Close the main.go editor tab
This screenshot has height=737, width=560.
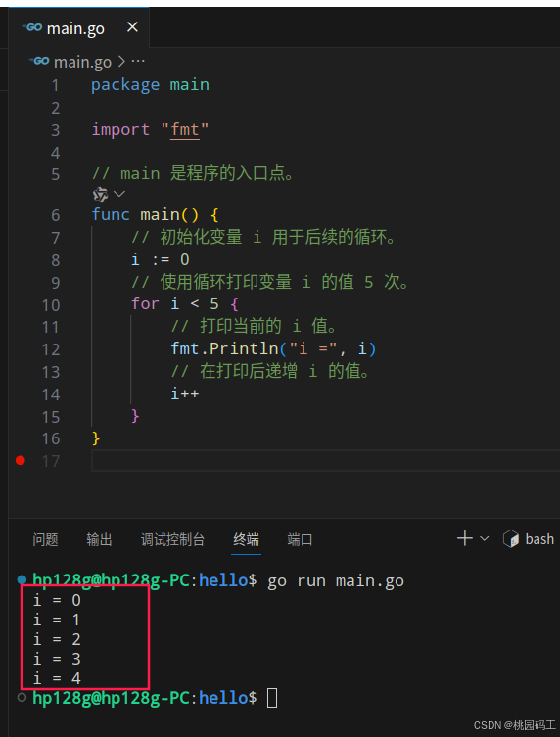(x=132, y=27)
